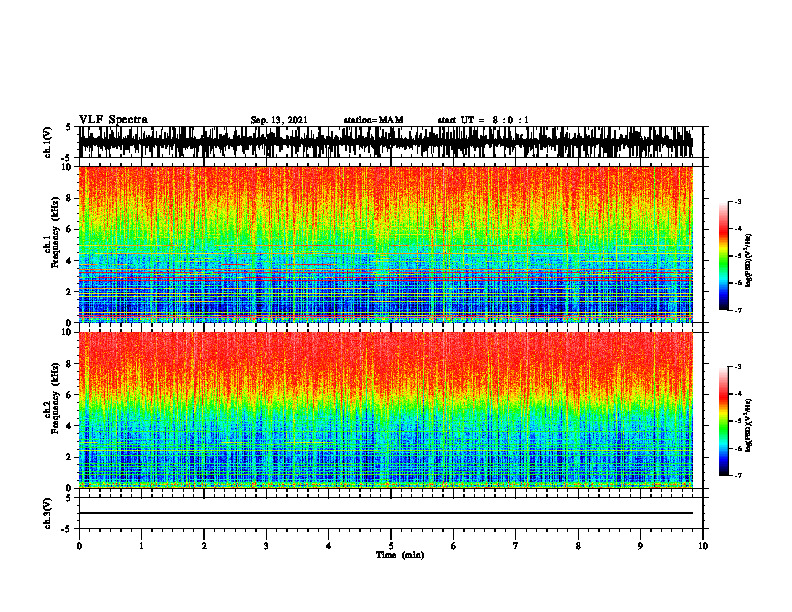
Task: Select the date text "Sep. 13, 2021"
Action: 279,120
